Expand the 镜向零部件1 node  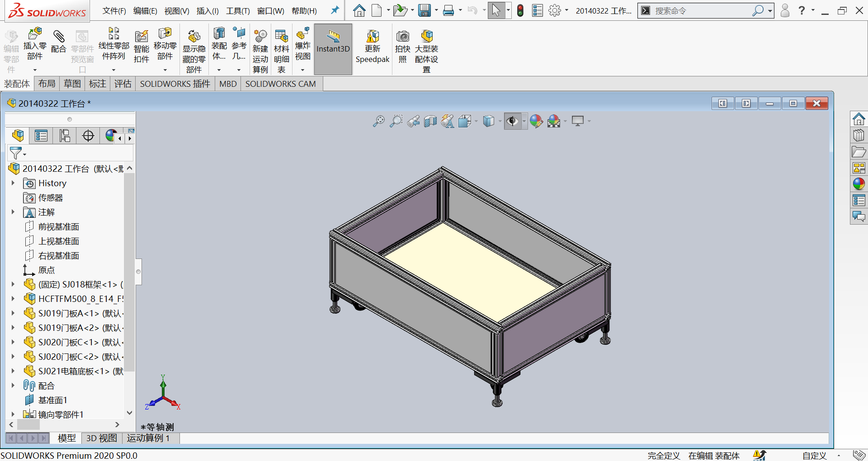click(13, 414)
